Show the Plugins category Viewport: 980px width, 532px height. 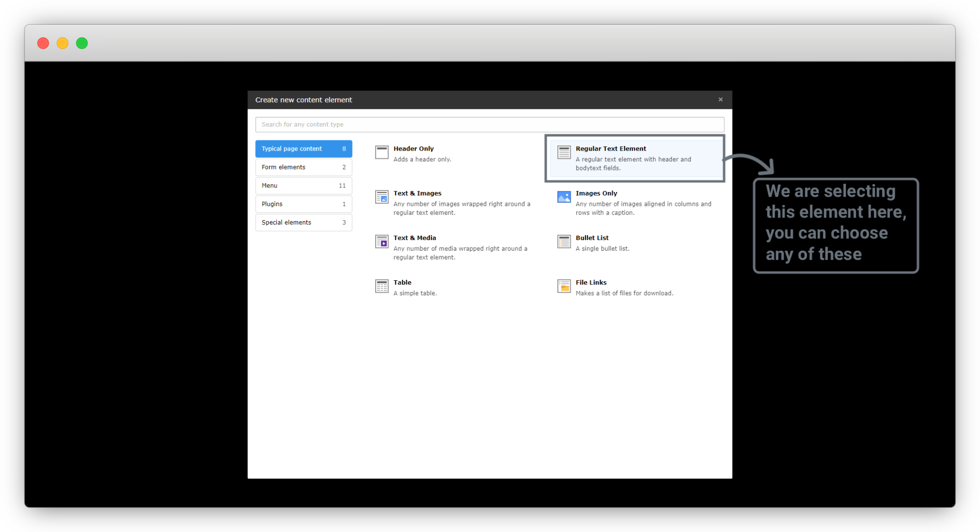click(303, 204)
